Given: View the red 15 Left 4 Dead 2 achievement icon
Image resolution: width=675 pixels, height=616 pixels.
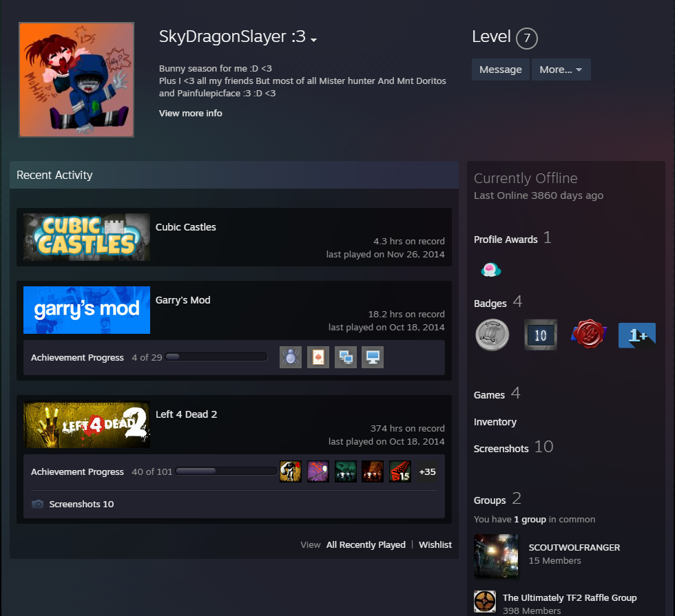Looking at the screenshot, I should [400, 471].
